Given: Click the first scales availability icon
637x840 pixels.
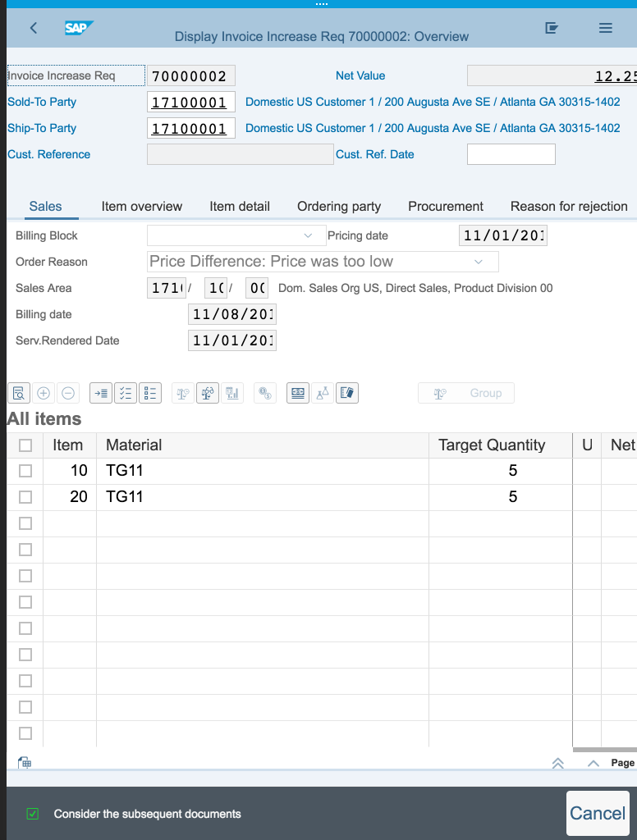Looking at the screenshot, I should (183, 393).
